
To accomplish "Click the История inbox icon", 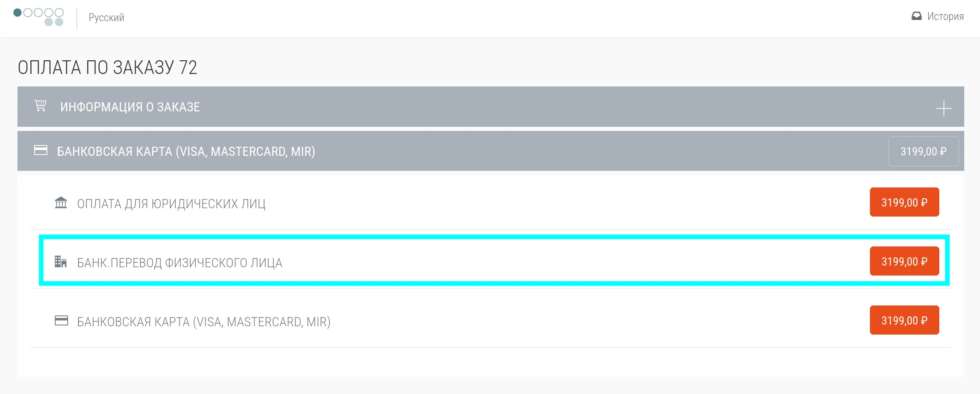I will pos(916,16).
